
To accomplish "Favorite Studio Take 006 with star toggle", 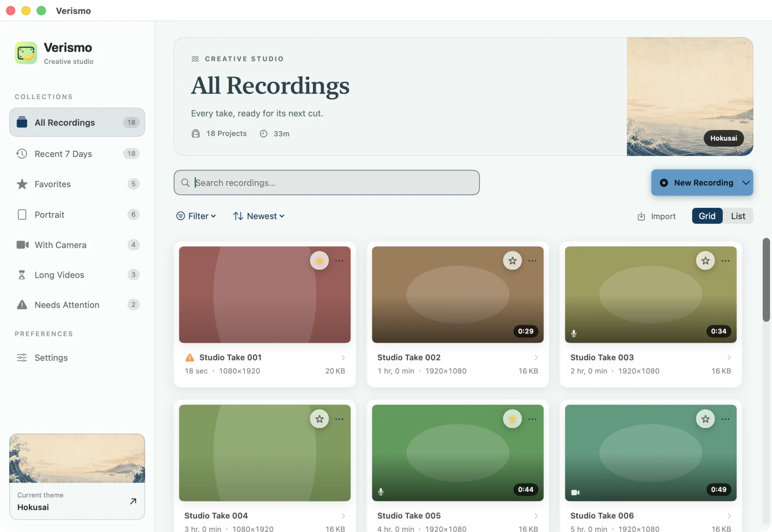I will tap(705, 419).
